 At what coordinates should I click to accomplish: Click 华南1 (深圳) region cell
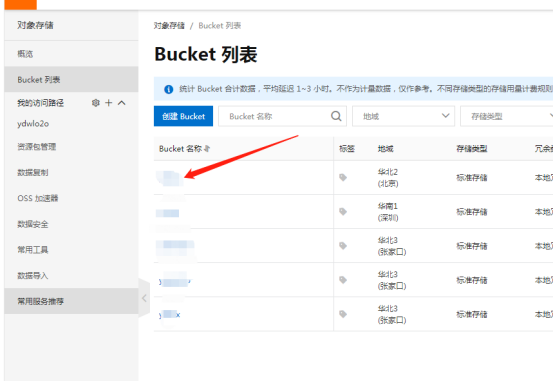(388, 212)
